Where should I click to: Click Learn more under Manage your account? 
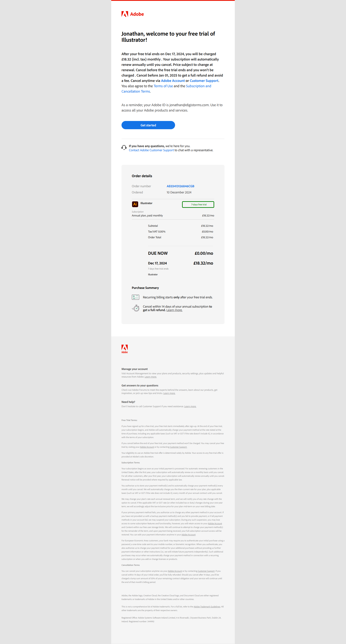(x=151, y=377)
